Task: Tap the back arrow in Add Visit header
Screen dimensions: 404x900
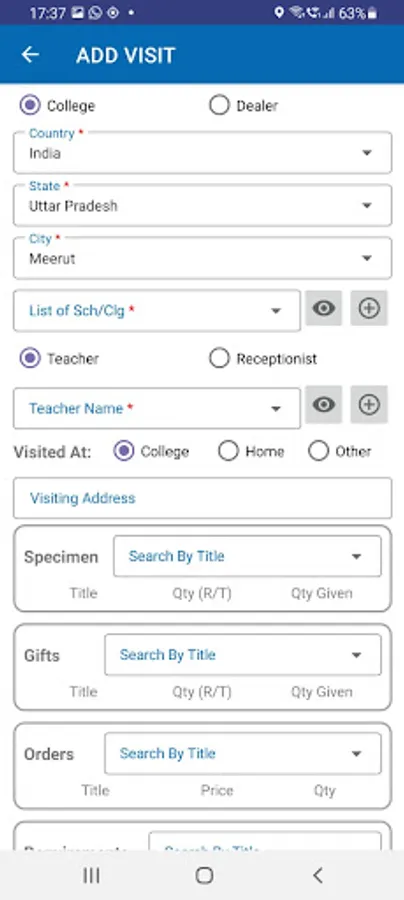Action: pyautogui.click(x=30, y=55)
